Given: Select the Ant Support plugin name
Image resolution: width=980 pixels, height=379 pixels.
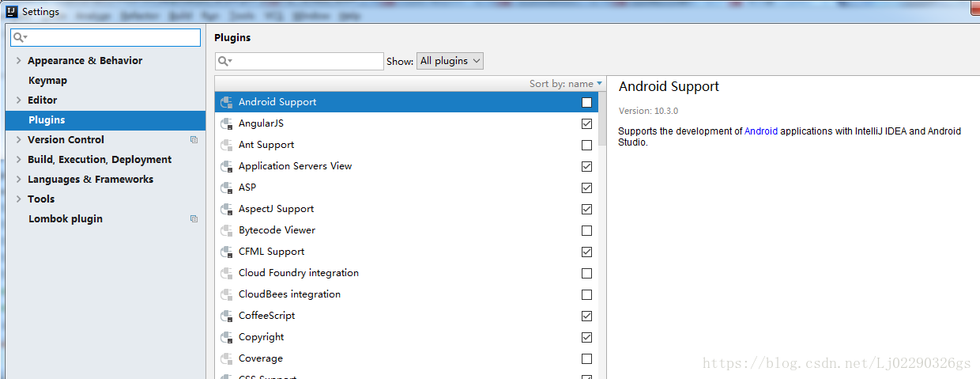Looking at the screenshot, I should click(266, 145).
